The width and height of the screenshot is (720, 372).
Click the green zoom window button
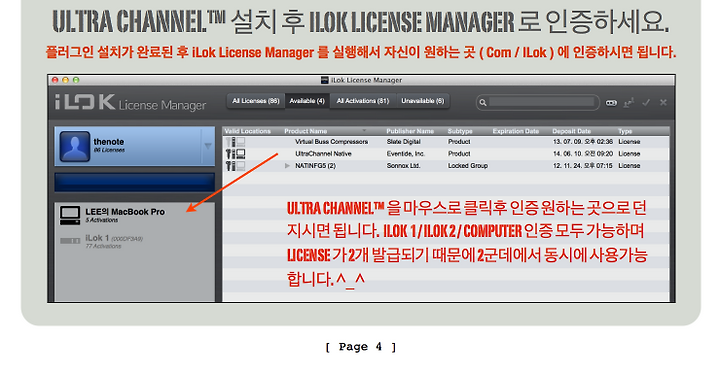click(76, 80)
